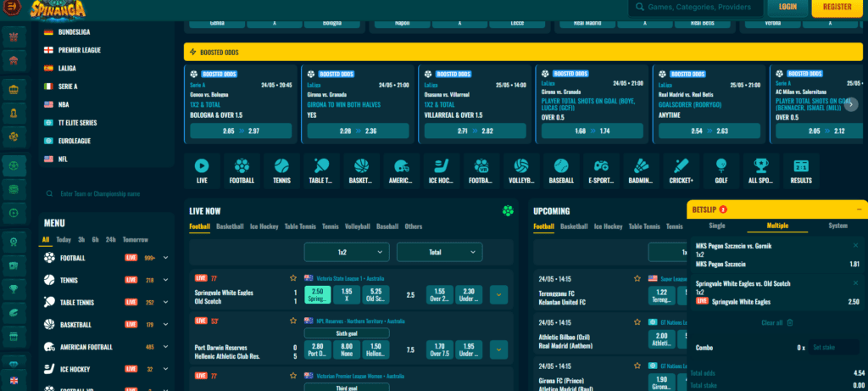Image resolution: width=868 pixels, height=391 pixels.
Task: Favorite the Springvale White Eagles match star
Action: click(293, 278)
